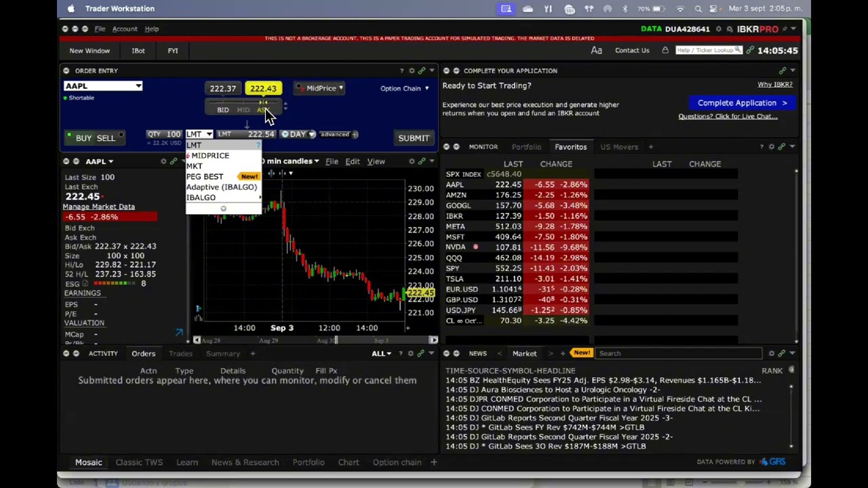Click the News Search input field
The width and height of the screenshot is (868, 488).
click(x=679, y=353)
